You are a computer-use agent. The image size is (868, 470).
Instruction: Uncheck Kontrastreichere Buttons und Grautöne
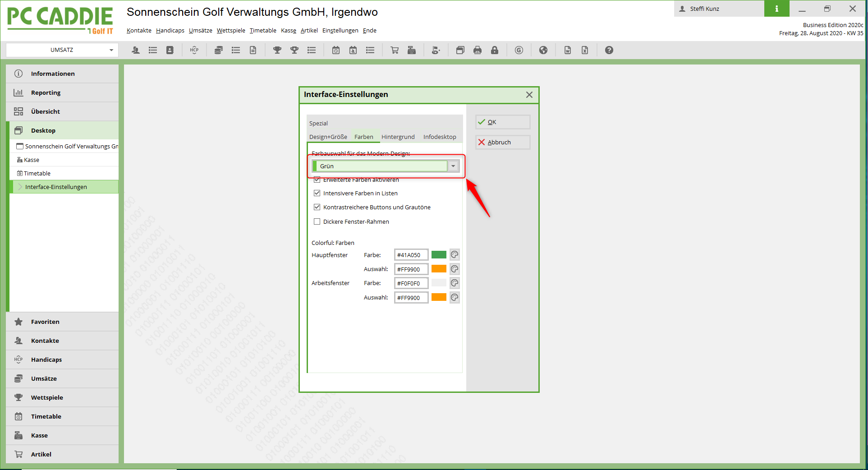(317, 207)
